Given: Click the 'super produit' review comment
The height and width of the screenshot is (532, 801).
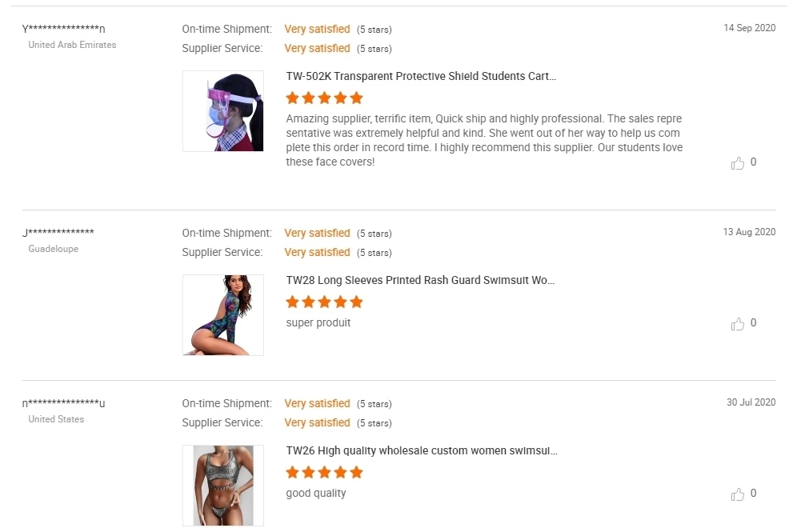Looking at the screenshot, I should click(318, 323).
